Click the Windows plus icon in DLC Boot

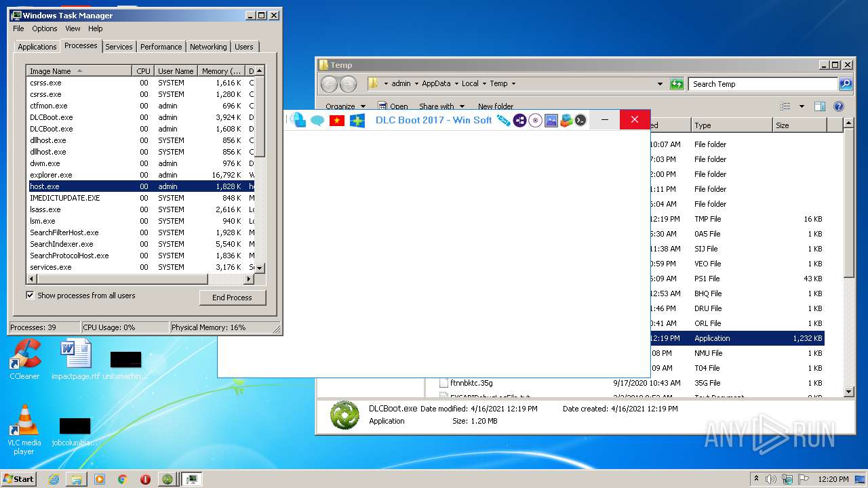pyautogui.click(x=357, y=121)
